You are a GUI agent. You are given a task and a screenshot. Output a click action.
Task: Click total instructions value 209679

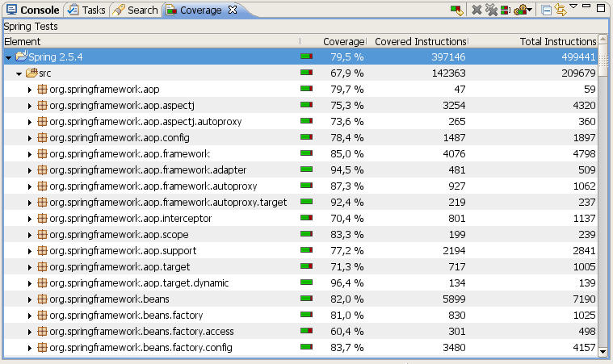coord(578,73)
